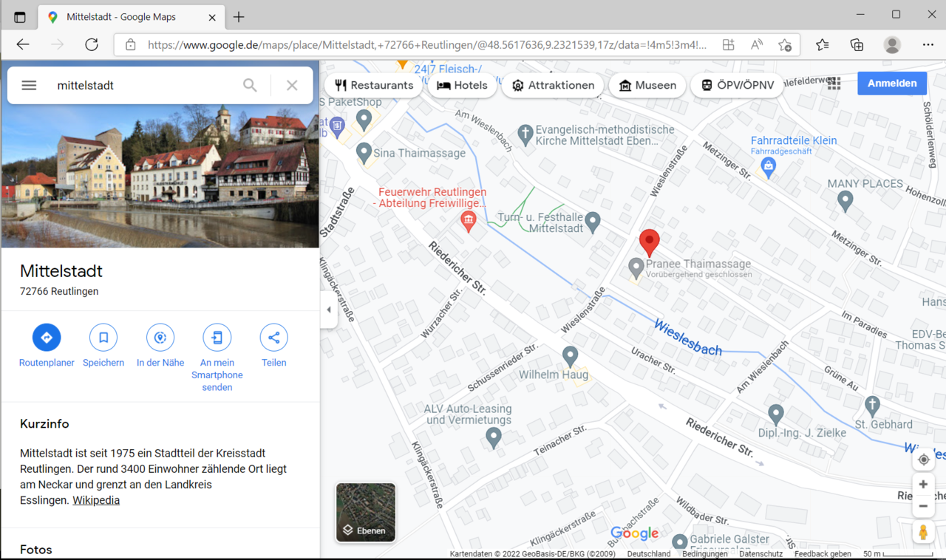Filter by Museen chip
The width and height of the screenshot is (946, 560).
[x=647, y=85]
